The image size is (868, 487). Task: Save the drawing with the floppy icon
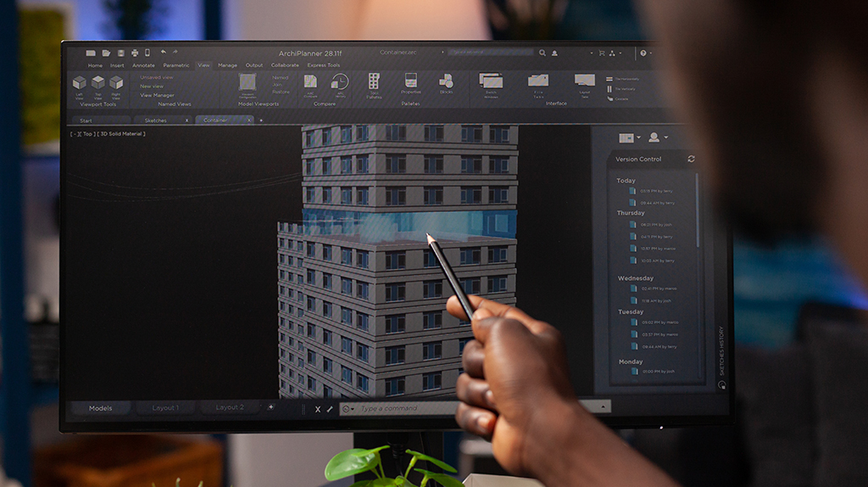point(120,53)
